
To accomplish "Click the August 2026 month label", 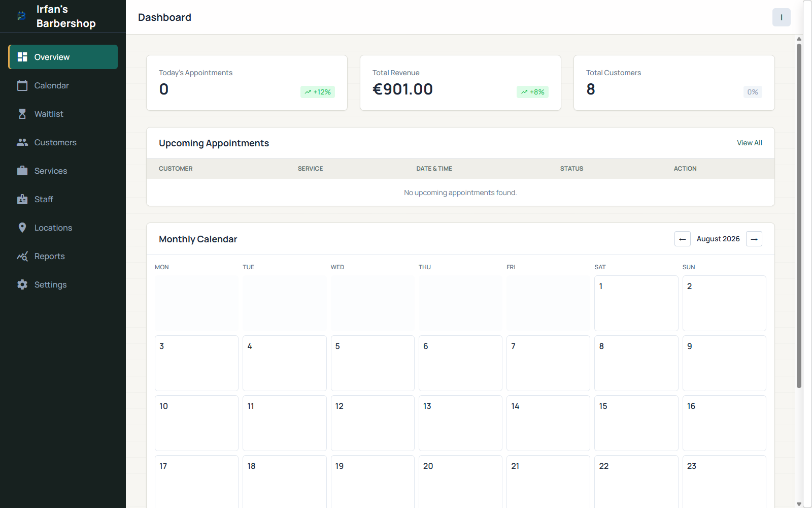I will pos(718,239).
